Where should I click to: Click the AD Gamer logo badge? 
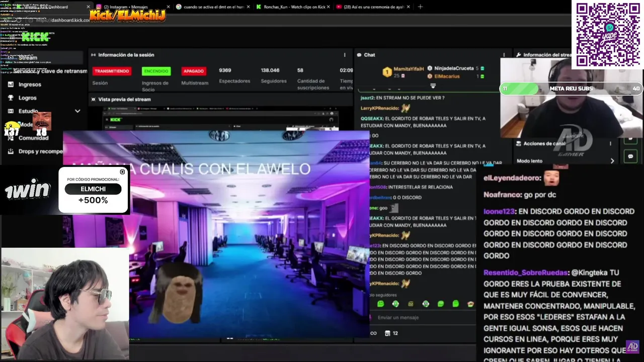(632, 347)
